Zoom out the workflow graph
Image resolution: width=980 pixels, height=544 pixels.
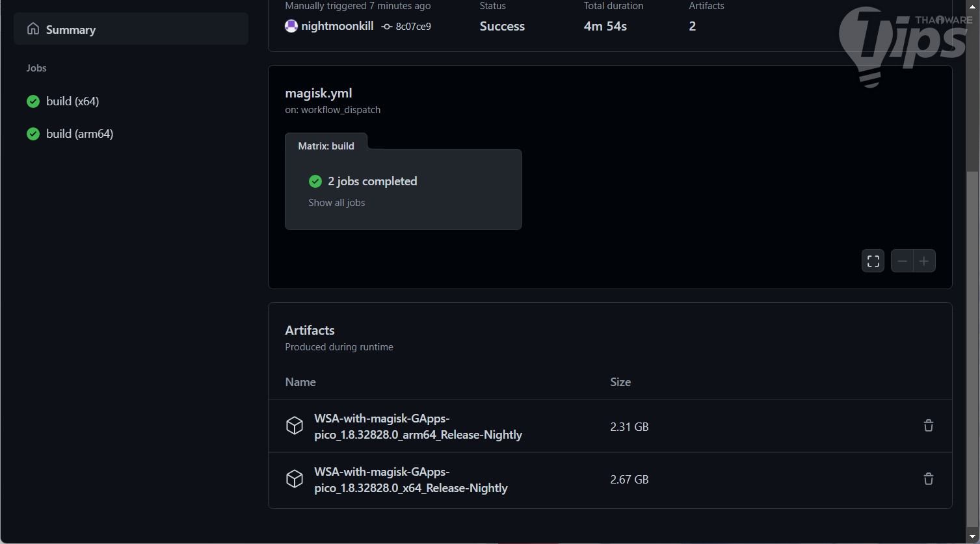point(902,261)
